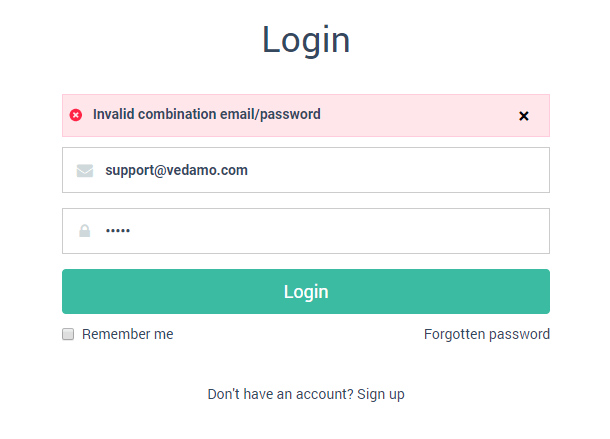Click the Remember me label text
This screenshot has width=610, height=439.
click(128, 334)
